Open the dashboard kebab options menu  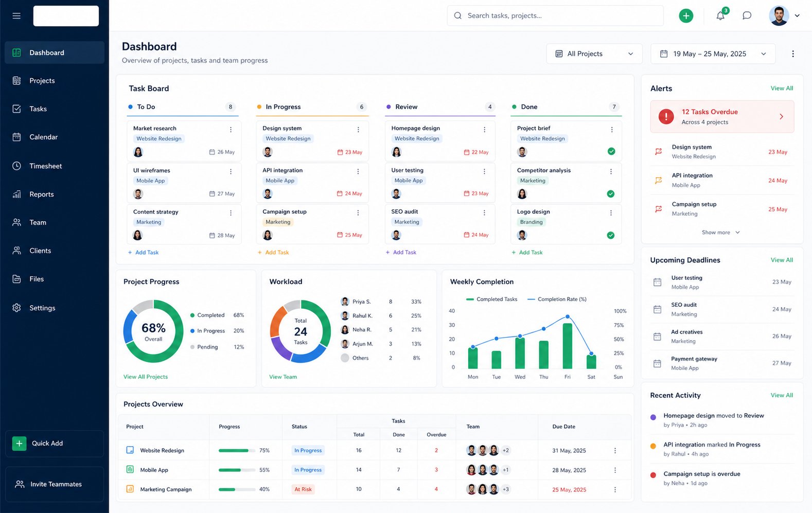click(x=792, y=54)
